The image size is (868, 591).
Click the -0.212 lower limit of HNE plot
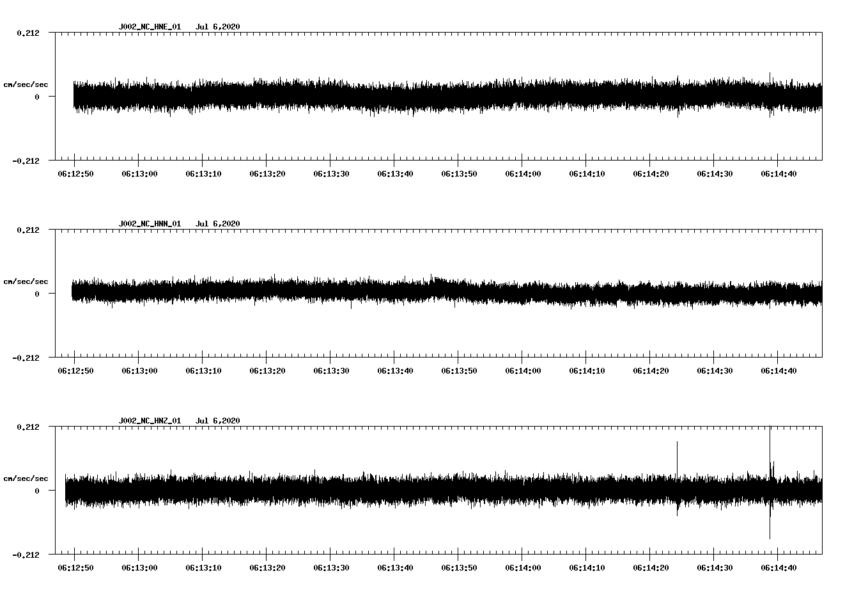point(26,161)
